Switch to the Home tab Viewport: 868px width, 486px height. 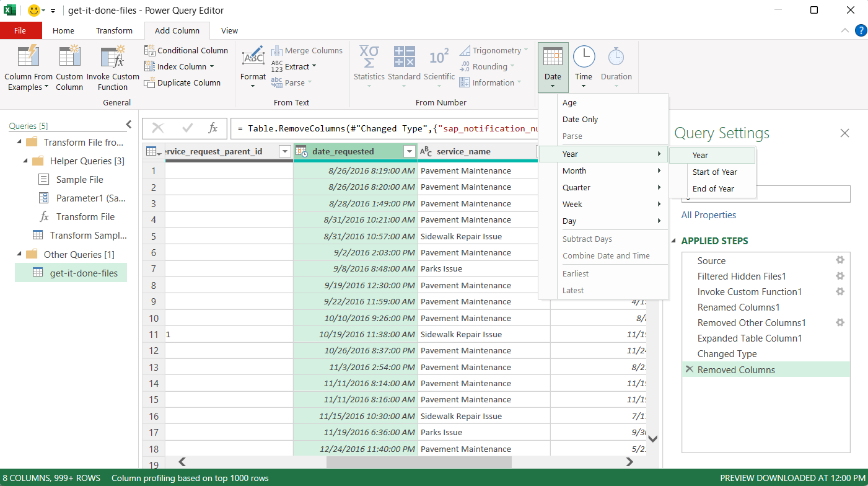[63, 30]
